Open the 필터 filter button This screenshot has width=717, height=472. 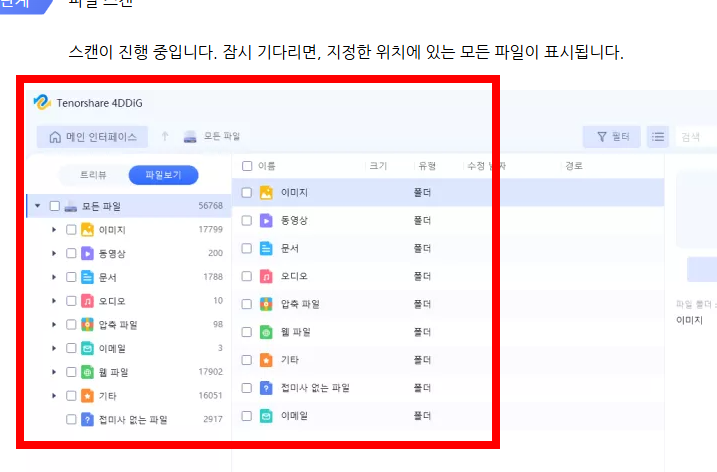pos(611,137)
